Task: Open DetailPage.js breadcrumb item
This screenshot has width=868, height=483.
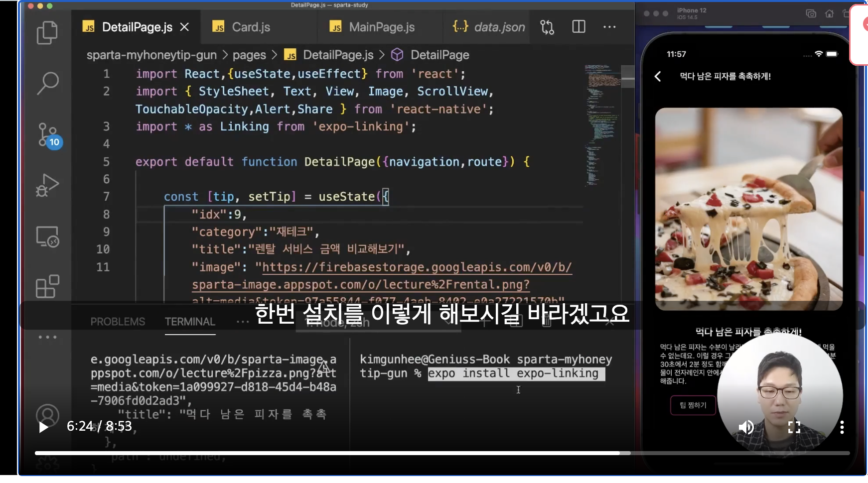Action: point(329,55)
